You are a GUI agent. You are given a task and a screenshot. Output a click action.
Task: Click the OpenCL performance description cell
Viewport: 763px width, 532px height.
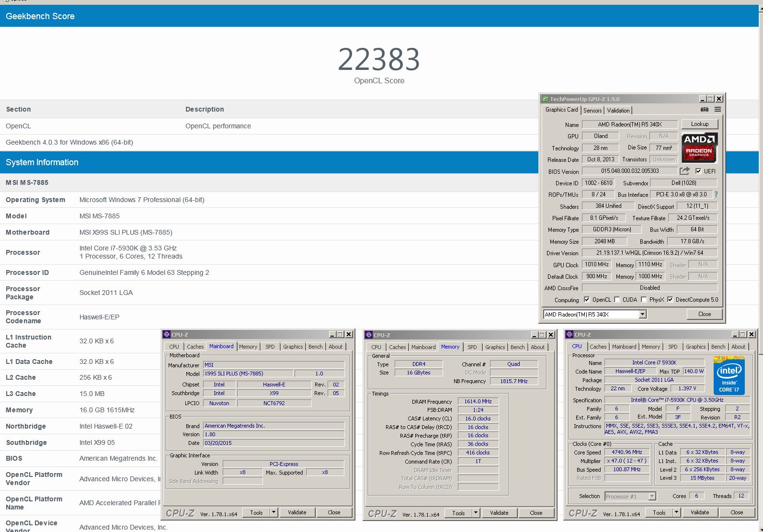click(x=218, y=126)
